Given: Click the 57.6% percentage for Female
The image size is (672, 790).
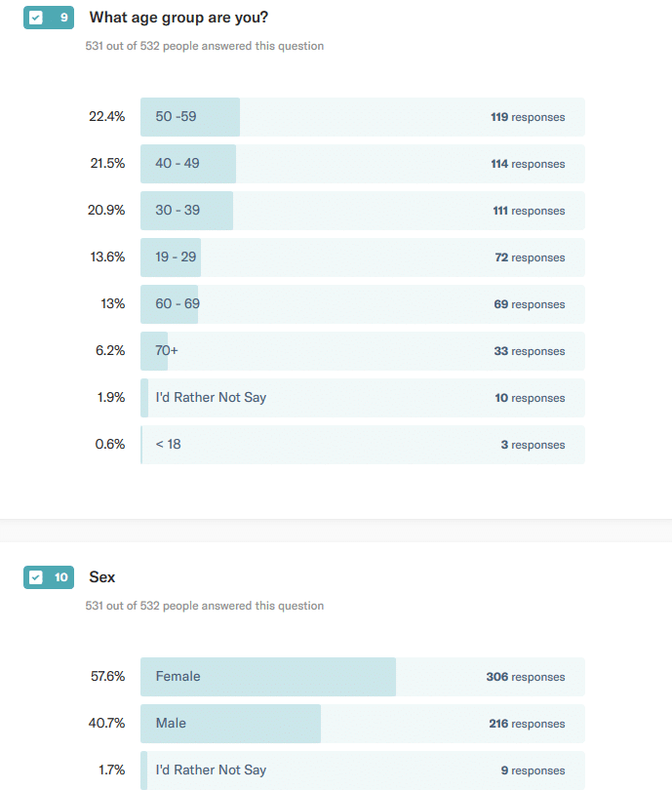Looking at the screenshot, I should point(107,677).
